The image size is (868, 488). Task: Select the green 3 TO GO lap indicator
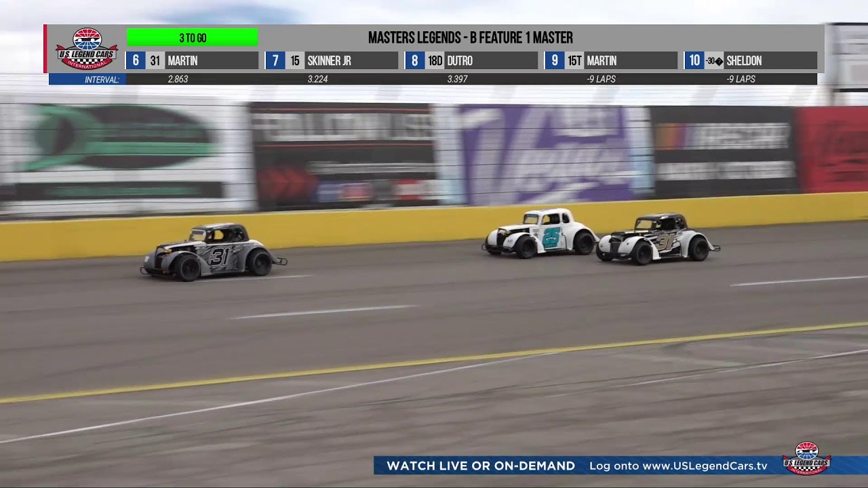click(x=193, y=38)
